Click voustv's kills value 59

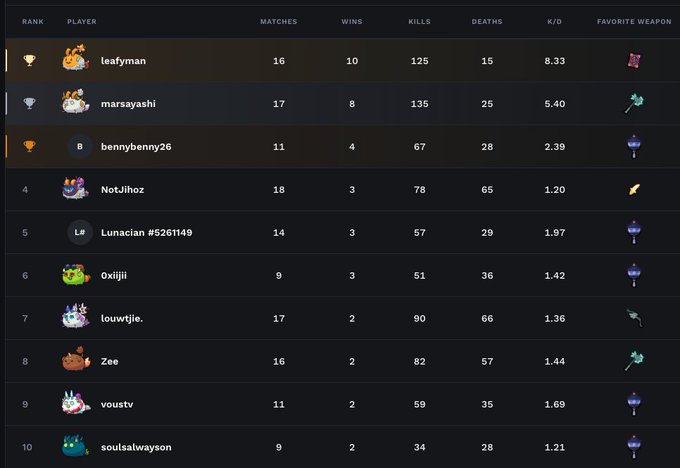tap(419, 404)
